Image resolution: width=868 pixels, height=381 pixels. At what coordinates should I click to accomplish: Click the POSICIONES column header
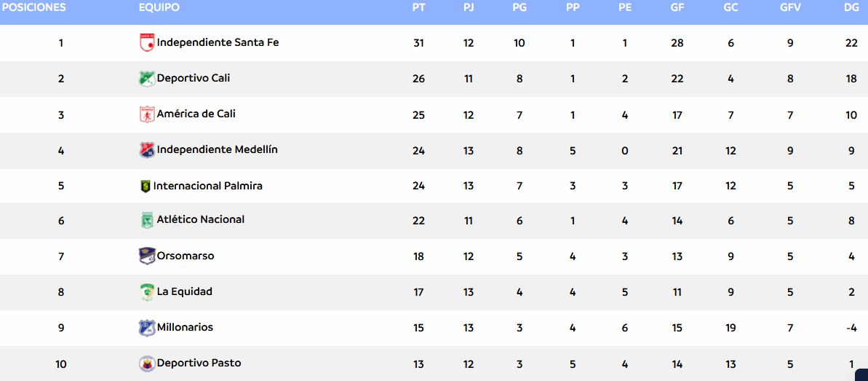(33, 7)
